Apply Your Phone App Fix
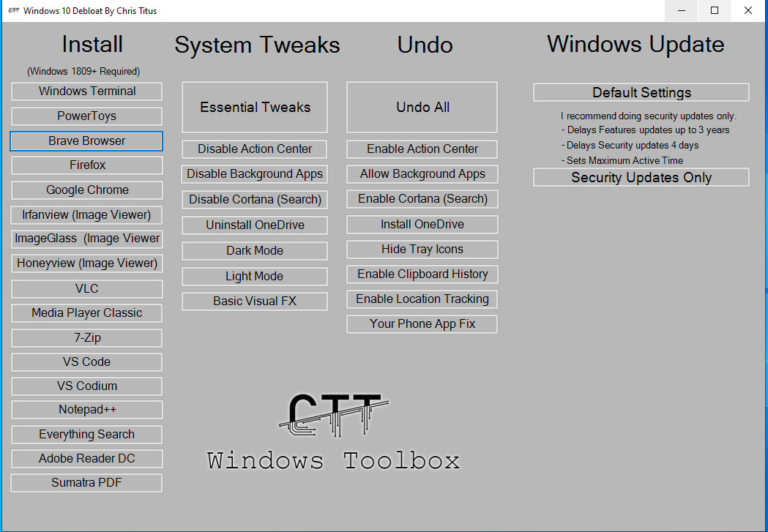This screenshot has height=532, width=768. (422, 324)
